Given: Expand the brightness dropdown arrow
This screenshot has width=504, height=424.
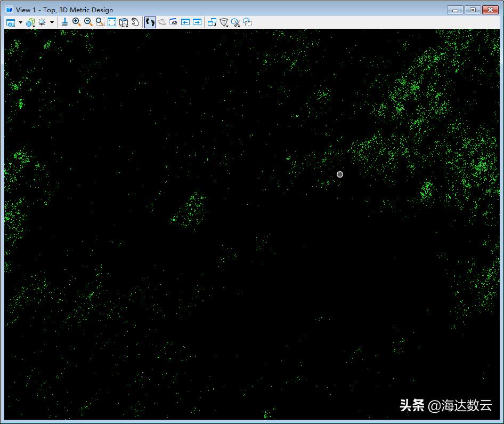Looking at the screenshot, I should click(52, 22).
